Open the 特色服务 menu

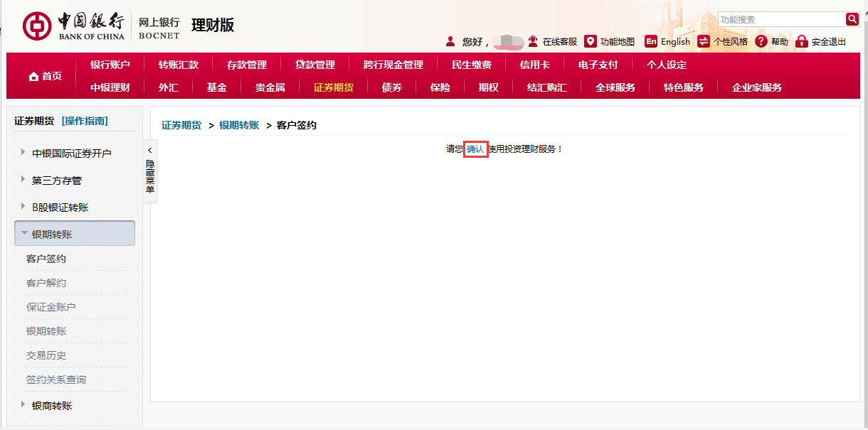(684, 87)
